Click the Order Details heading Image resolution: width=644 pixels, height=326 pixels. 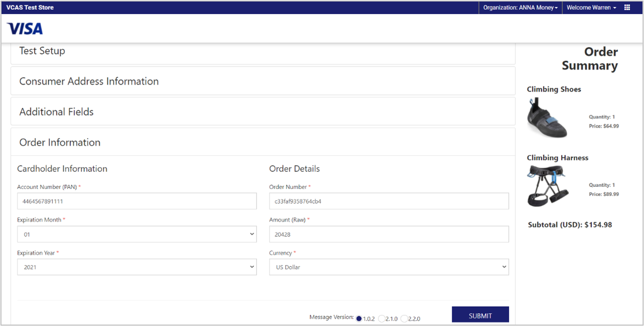coord(294,169)
